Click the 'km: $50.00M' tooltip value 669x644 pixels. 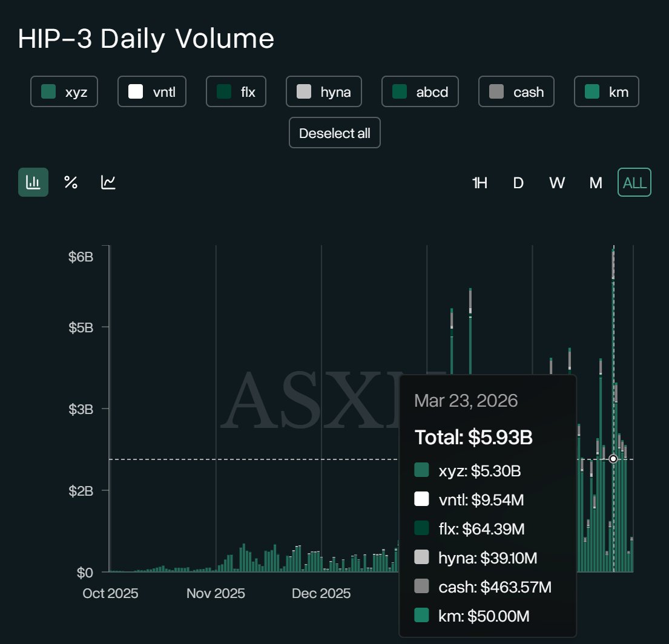(484, 616)
